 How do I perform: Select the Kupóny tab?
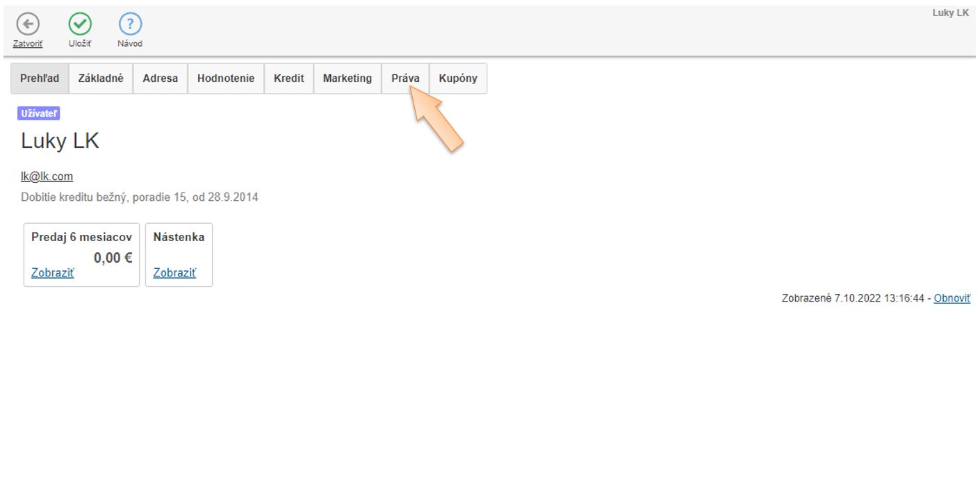[x=458, y=79]
